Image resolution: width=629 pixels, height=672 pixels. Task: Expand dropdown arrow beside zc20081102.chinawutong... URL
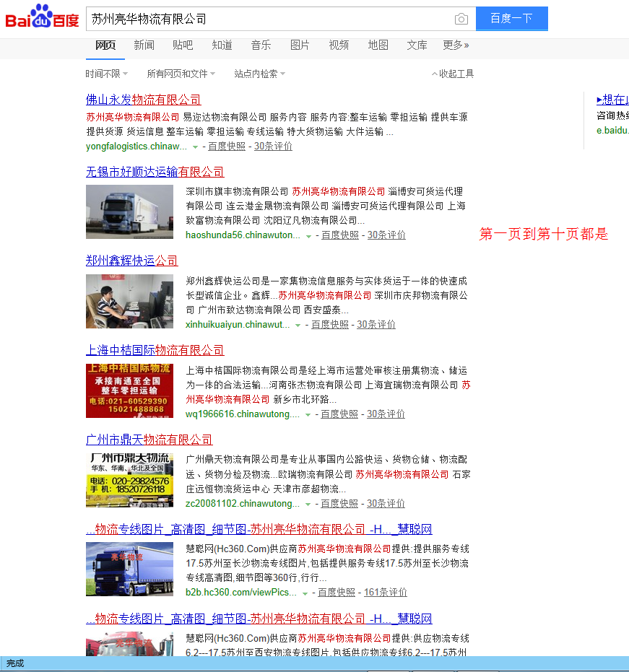pos(308,505)
